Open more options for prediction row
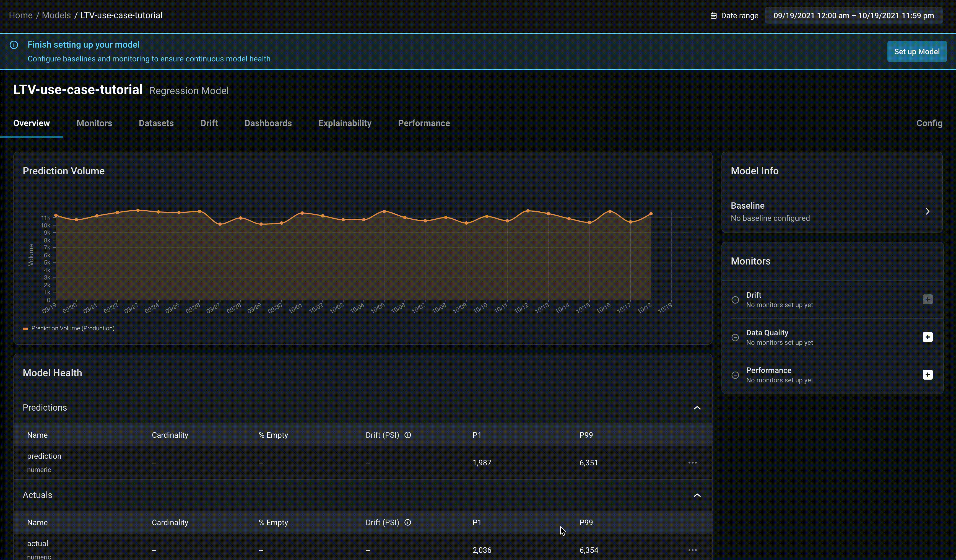The image size is (956, 560). (x=692, y=463)
